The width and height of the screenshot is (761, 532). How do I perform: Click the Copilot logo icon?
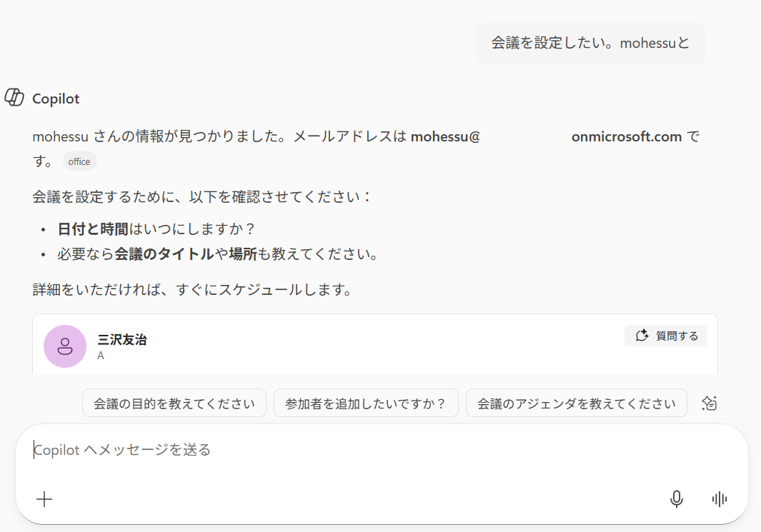click(x=14, y=98)
